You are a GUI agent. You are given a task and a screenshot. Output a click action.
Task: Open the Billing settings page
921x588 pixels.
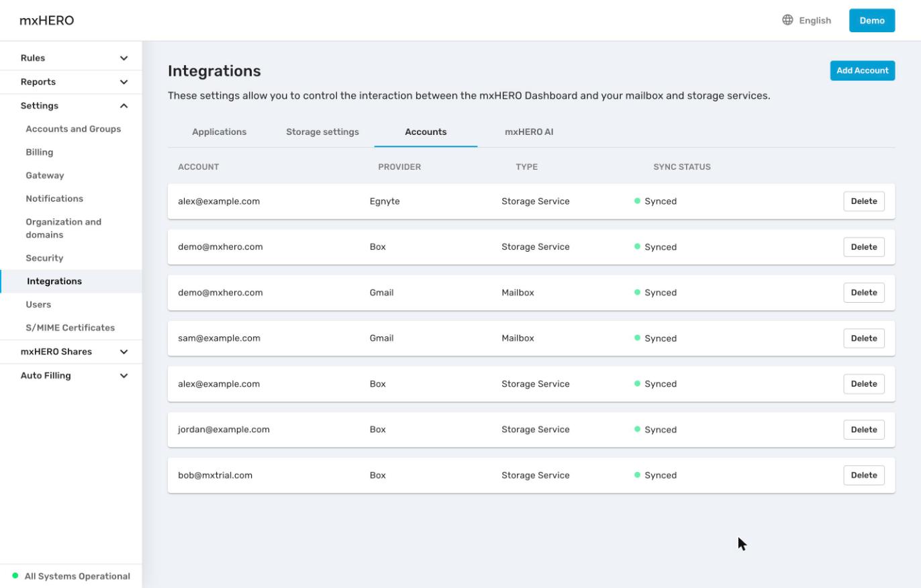point(40,152)
